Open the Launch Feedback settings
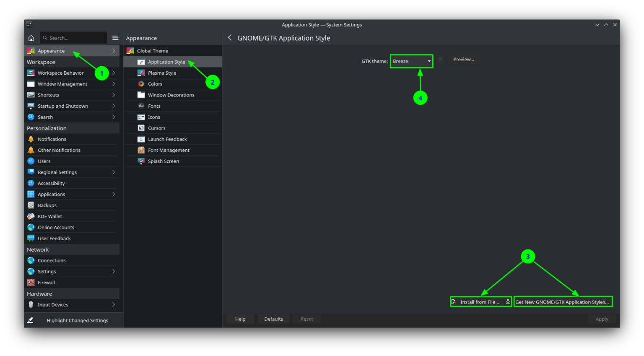Image resolution: width=644 pixels, height=356 pixels. point(167,139)
